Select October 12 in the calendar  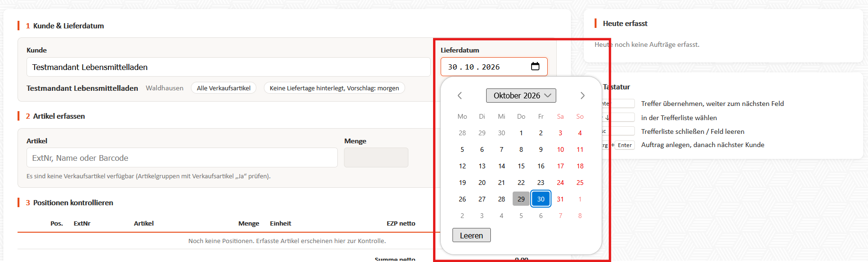pos(462,166)
